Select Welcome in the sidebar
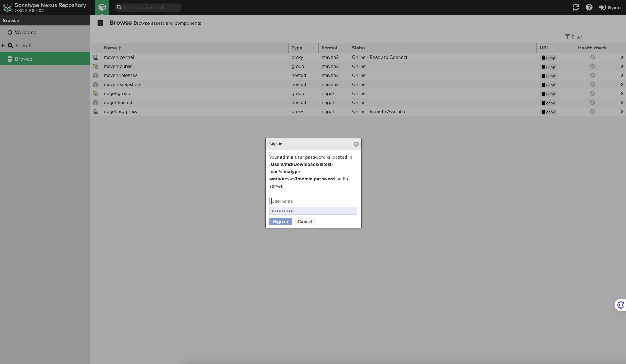The width and height of the screenshot is (626, 364). coord(26,32)
